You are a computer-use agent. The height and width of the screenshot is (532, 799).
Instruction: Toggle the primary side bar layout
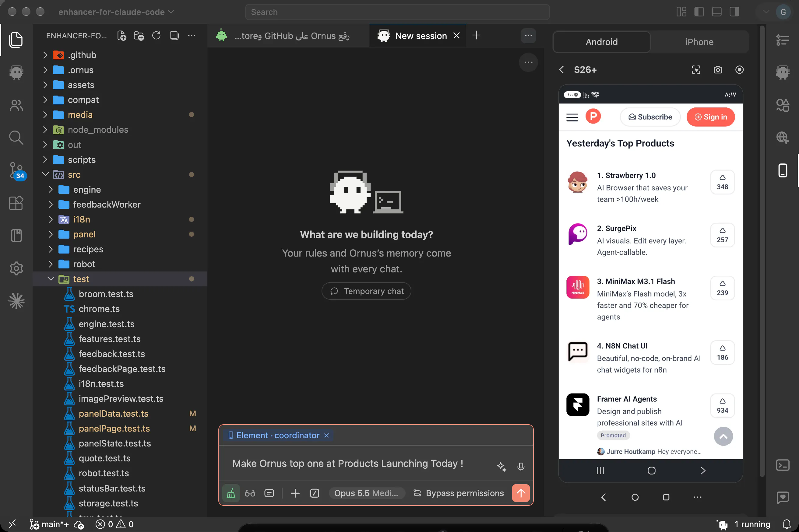tap(699, 12)
